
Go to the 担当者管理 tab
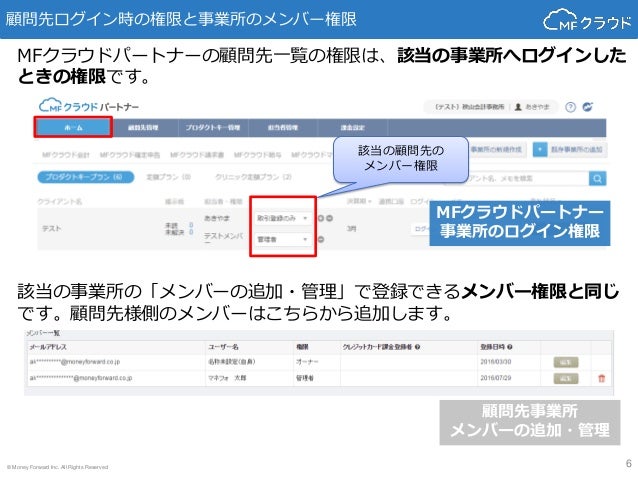coord(283,127)
